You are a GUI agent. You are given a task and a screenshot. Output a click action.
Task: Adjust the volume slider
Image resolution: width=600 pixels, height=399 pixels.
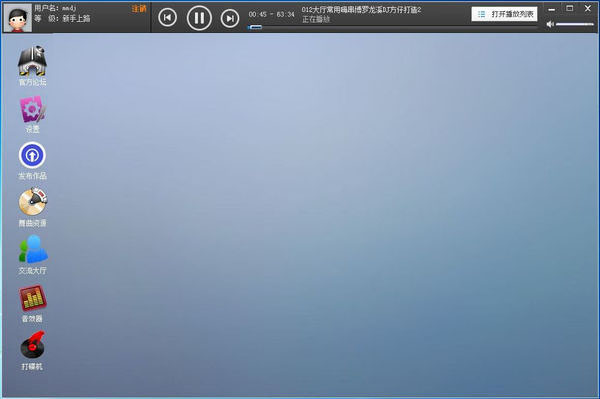coord(575,24)
